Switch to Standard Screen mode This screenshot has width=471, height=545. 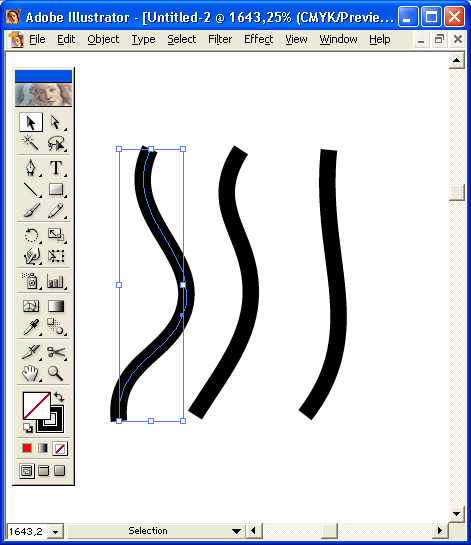coord(27,471)
